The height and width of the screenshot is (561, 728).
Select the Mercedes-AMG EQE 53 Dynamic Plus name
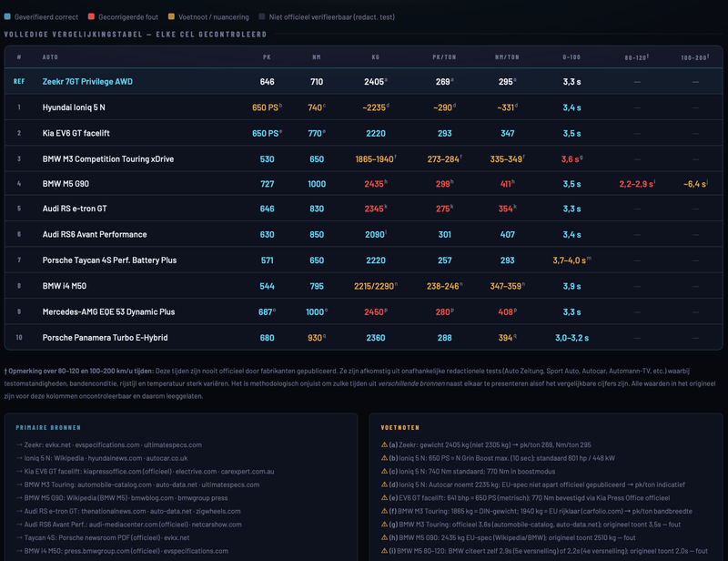(x=108, y=311)
